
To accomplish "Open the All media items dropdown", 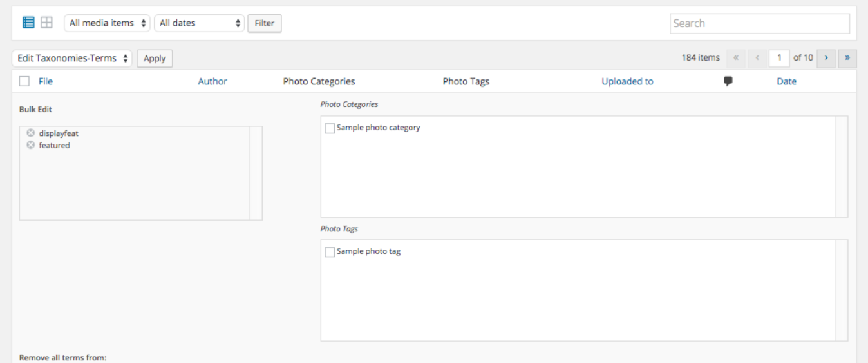I will [x=107, y=23].
